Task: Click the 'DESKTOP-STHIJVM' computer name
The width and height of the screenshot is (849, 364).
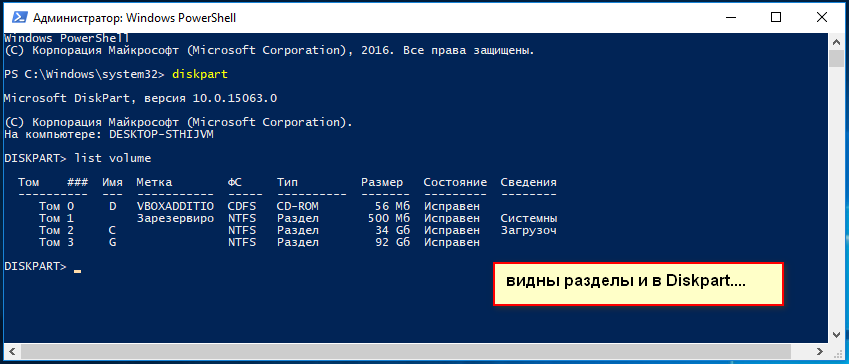Action: (161, 134)
